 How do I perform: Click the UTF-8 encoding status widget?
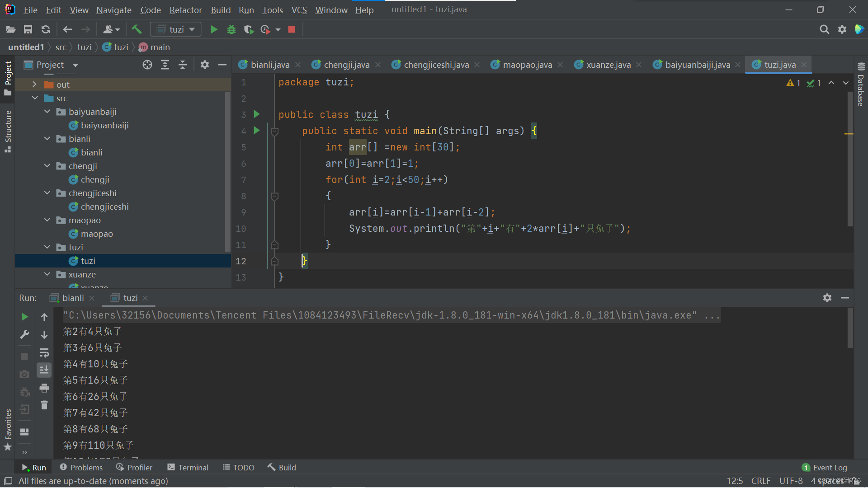pos(791,481)
